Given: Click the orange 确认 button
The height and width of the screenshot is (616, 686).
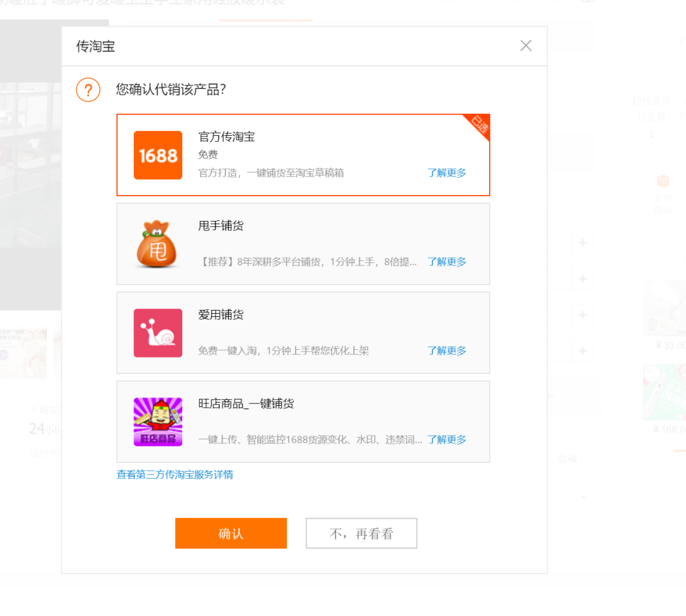Looking at the screenshot, I should [x=231, y=533].
